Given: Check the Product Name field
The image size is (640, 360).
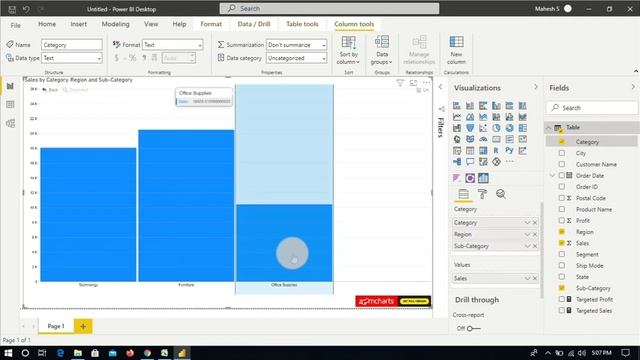Looking at the screenshot, I should pyautogui.click(x=562, y=209).
